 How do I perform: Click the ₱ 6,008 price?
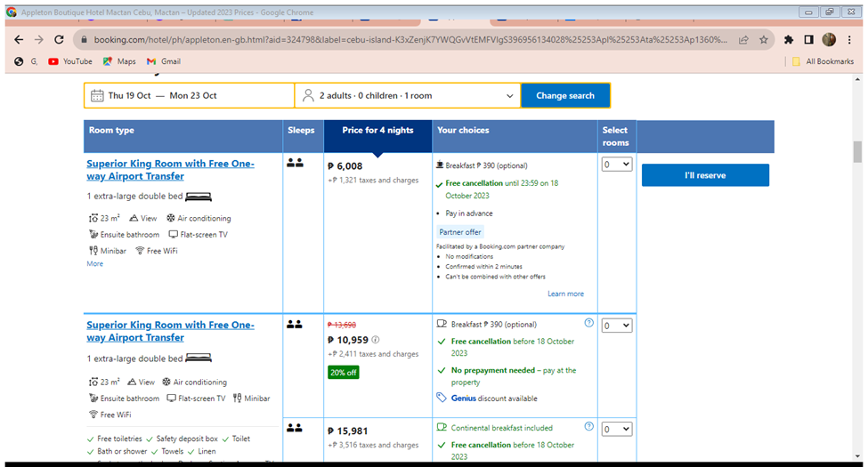[x=345, y=166]
